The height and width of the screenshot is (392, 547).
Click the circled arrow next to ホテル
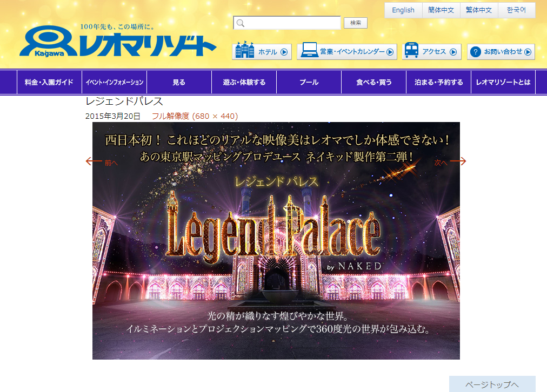click(284, 52)
